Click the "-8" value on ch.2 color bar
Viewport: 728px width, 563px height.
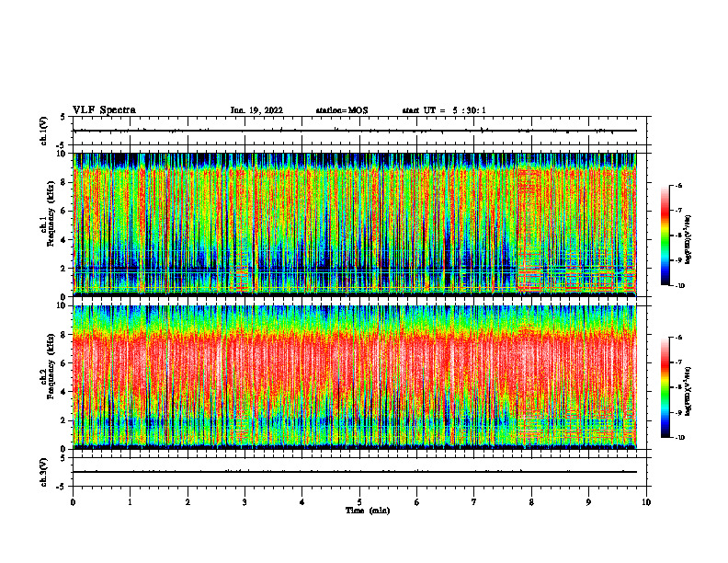click(x=678, y=388)
